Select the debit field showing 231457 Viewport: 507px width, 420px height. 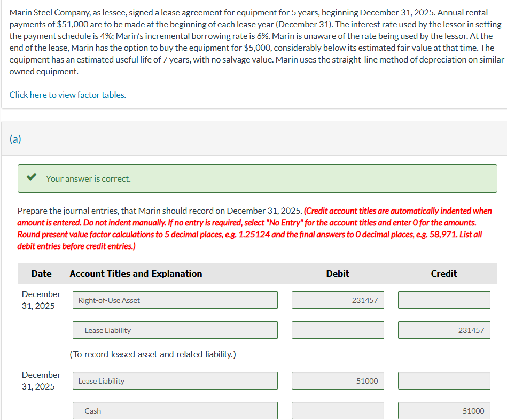pyautogui.click(x=338, y=300)
